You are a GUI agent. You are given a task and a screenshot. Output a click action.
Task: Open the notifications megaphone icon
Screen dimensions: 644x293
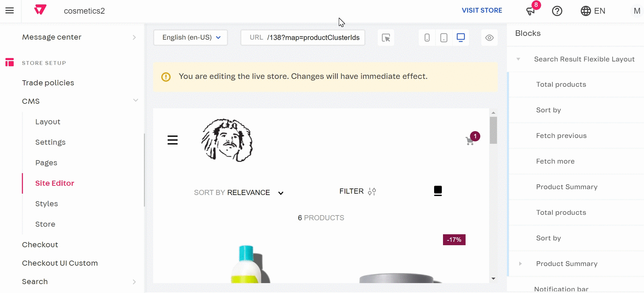tap(530, 11)
